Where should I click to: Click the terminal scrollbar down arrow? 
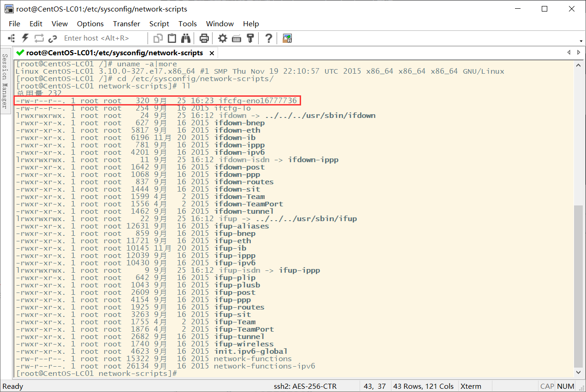coord(579,372)
